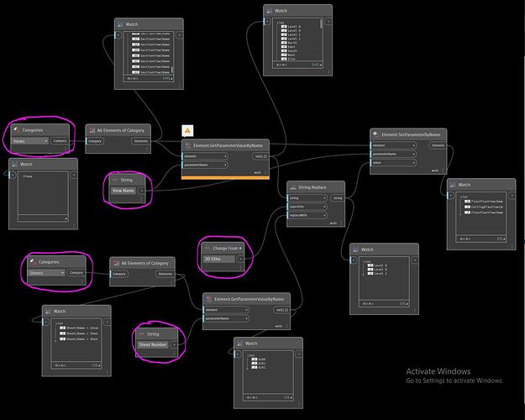Open the Sheets category dropdown
The height and width of the screenshot is (420, 525).
[x=46, y=273]
